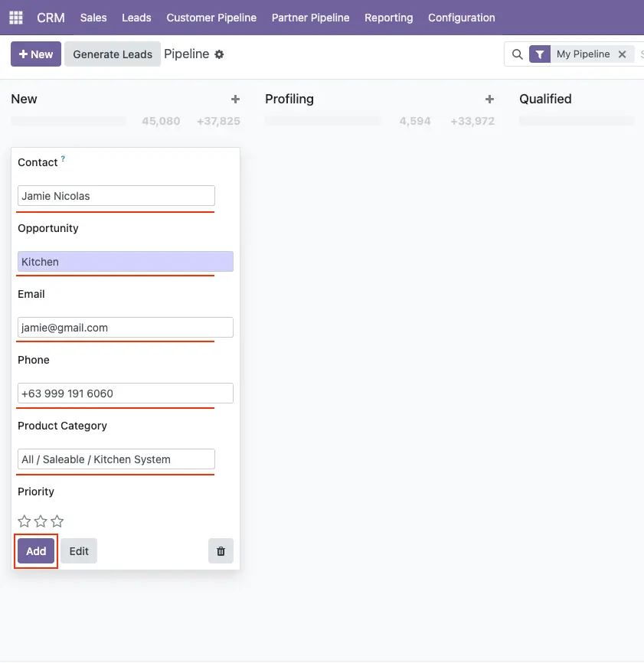644x663 pixels.
Task: Open the Configuration menu
Action: click(x=461, y=18)
